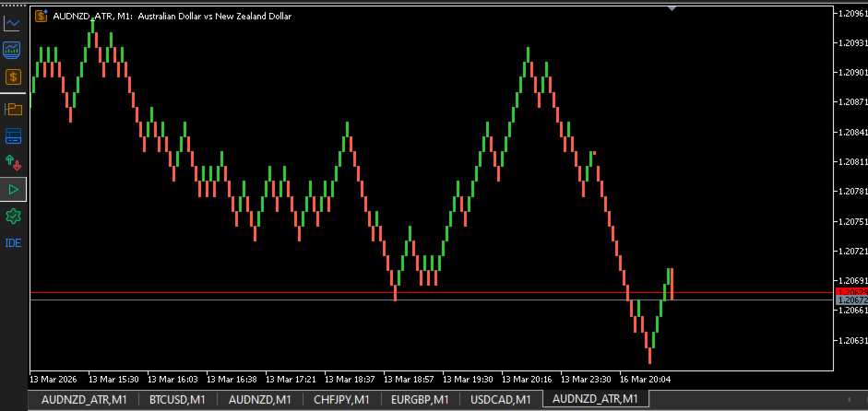
Task: Click the 1.20931 price scale value
Action: click(x=853, y=42)
